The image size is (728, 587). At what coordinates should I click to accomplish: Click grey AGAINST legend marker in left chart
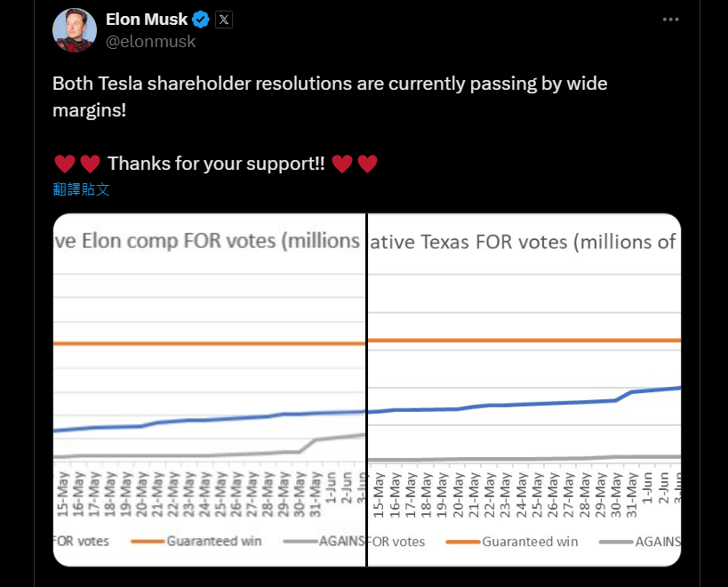coord(300,541)
